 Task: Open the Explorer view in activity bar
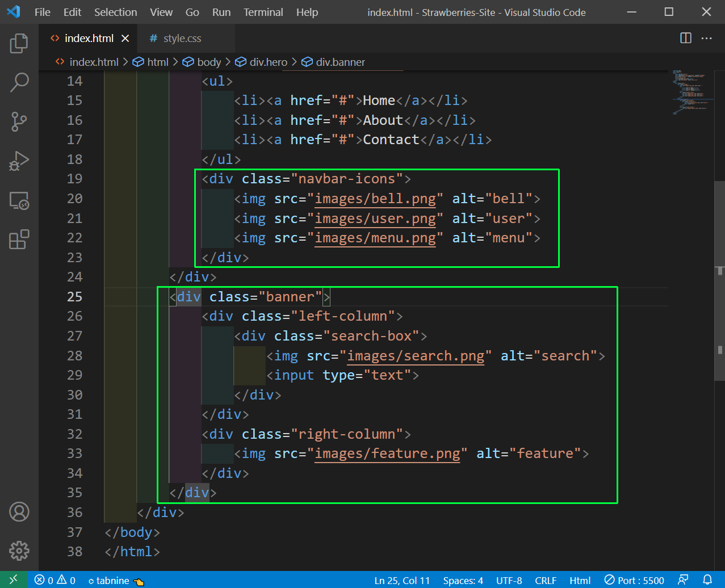point(19,43)
